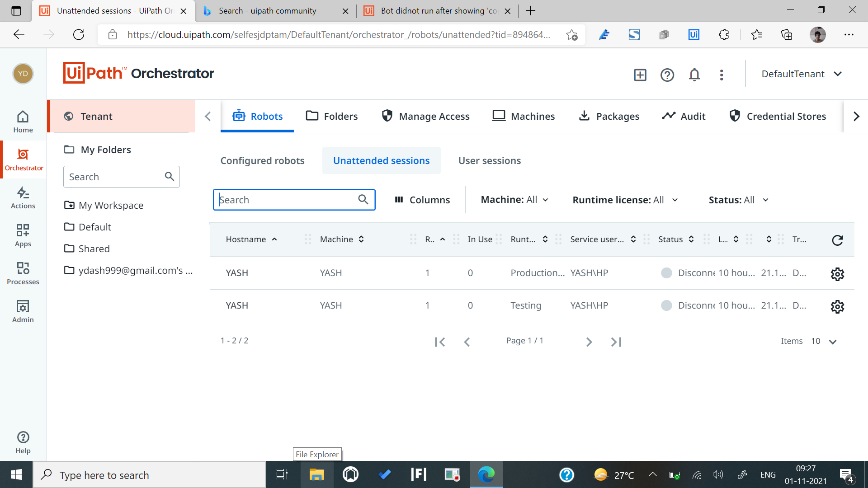Open Actions in the left sidebar

coord(23,198)
